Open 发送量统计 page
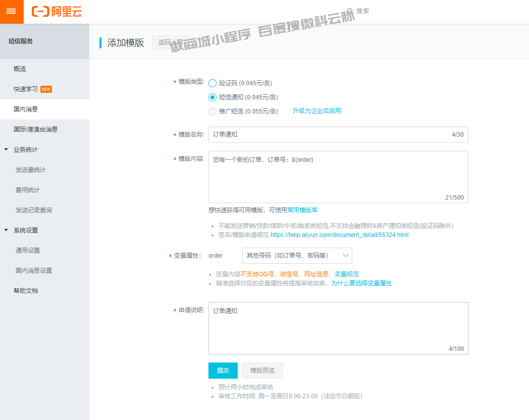Viewport: 529px width, 420px height. pos(30,170)
